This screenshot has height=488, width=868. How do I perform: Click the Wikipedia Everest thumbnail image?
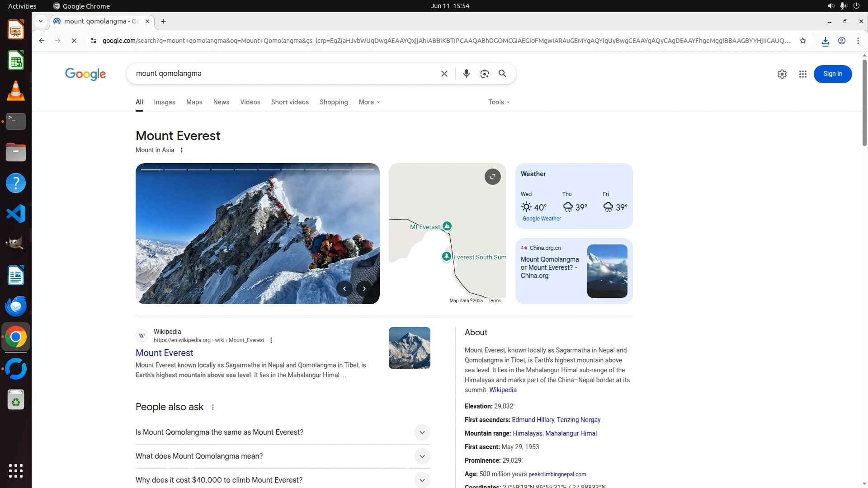[409, 348]
